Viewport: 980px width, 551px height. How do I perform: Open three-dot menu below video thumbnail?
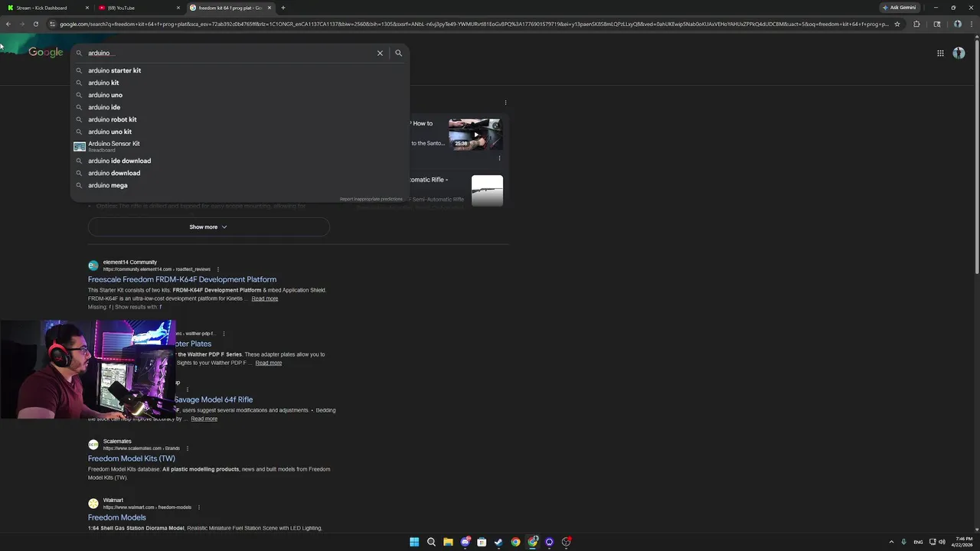[500, 158]
